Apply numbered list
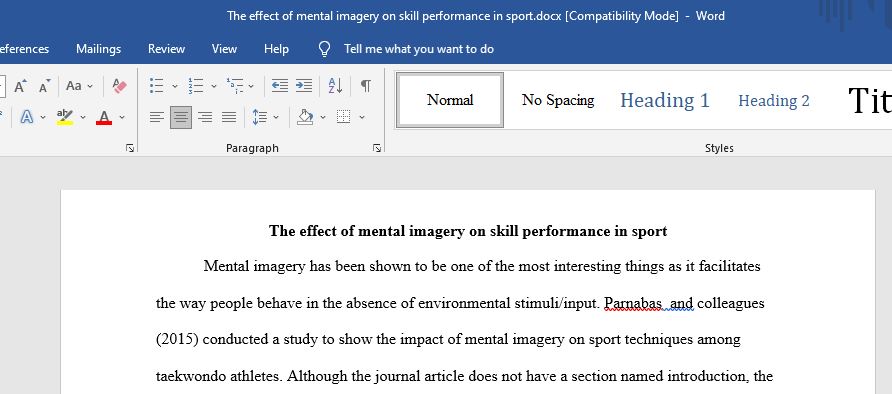The height and width of the screenshot is (394, 892). pos(196,86)
